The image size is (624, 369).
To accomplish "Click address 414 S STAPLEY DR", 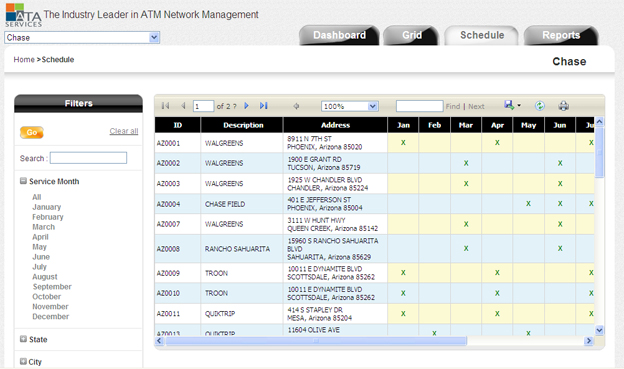I will (315, 310).
